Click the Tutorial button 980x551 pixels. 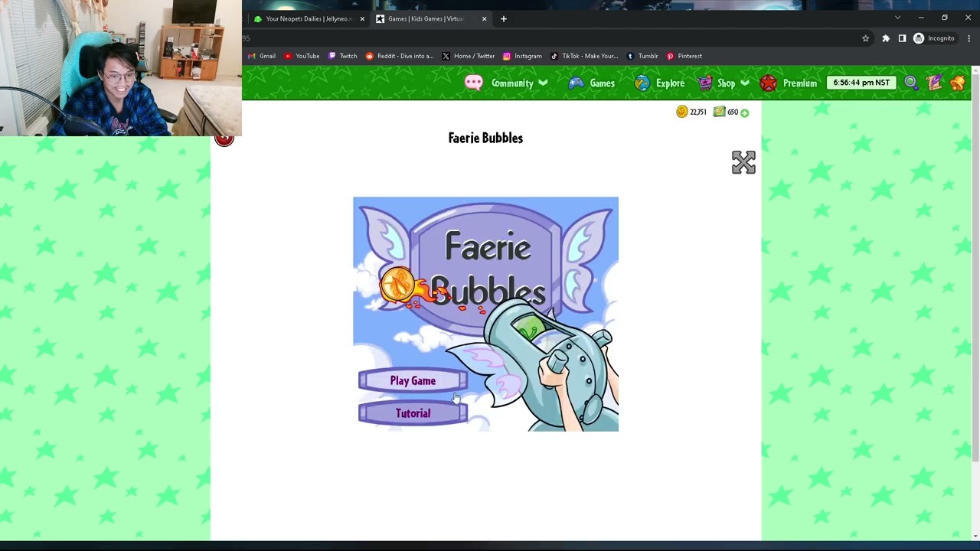pyautogui.click(x=413, y=413)
